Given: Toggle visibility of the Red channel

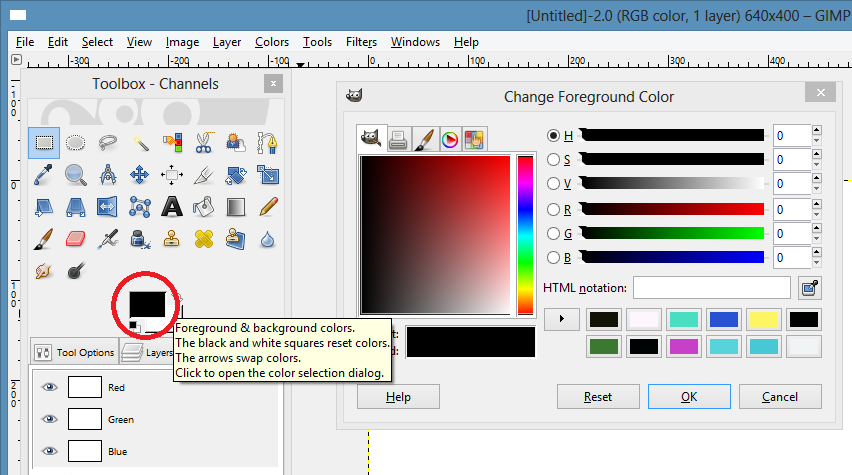Looking at the screenshot, I should tap(49, 387).
